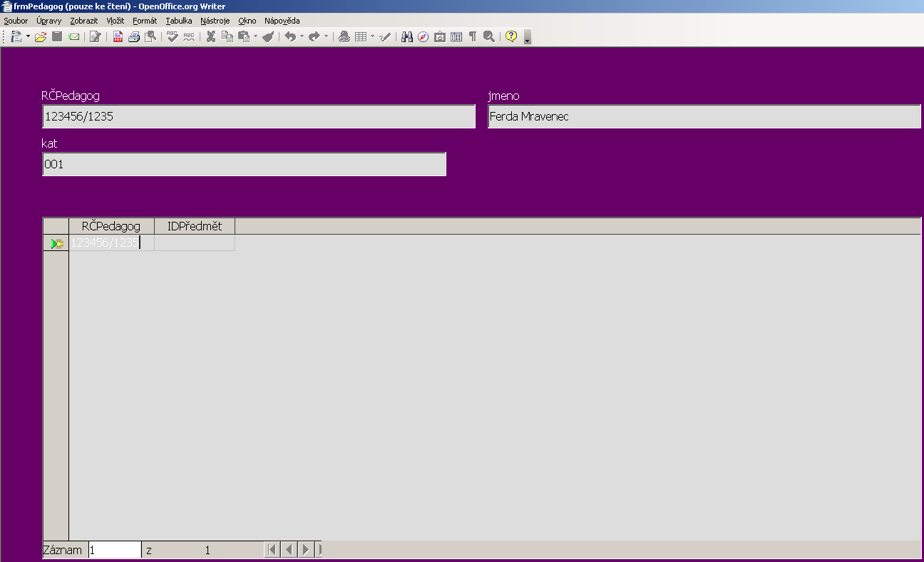The image size is (924, 562).
Task: Go to next record button
Action: [305, 550]
